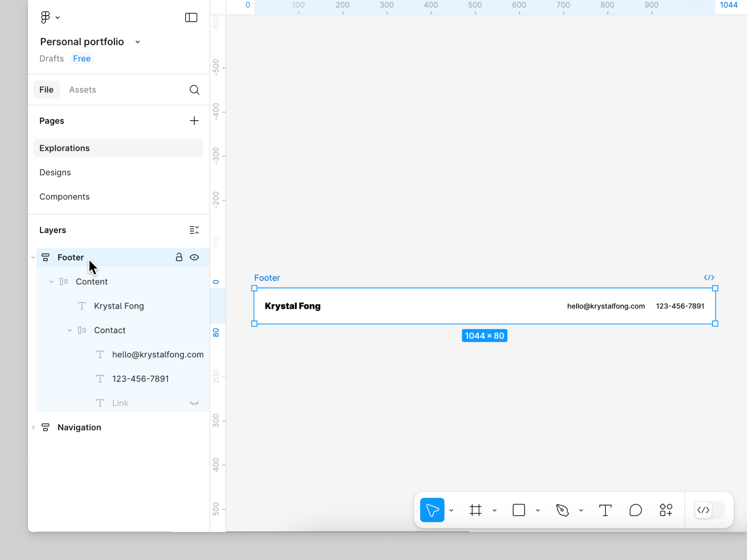
Task: Click the search icon beside Assets
Action: (194, 90)
